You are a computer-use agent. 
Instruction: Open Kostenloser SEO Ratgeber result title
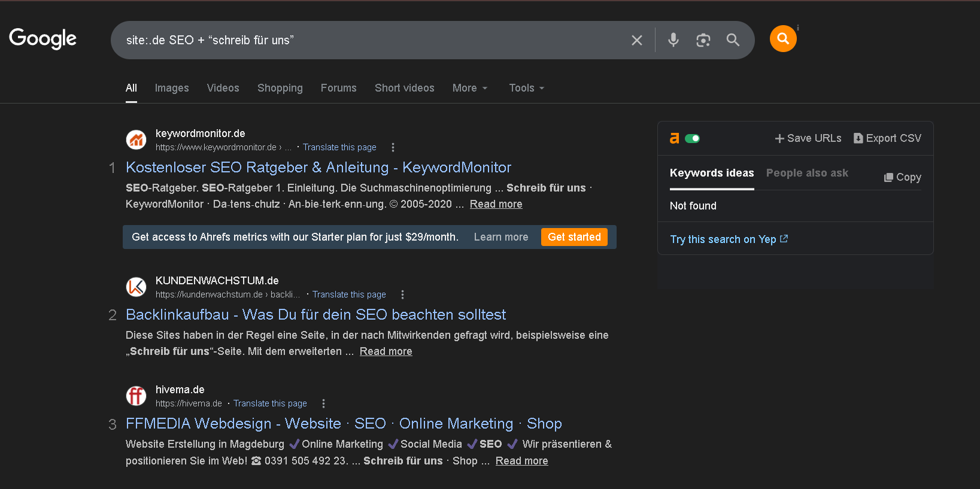click(318, 168)
